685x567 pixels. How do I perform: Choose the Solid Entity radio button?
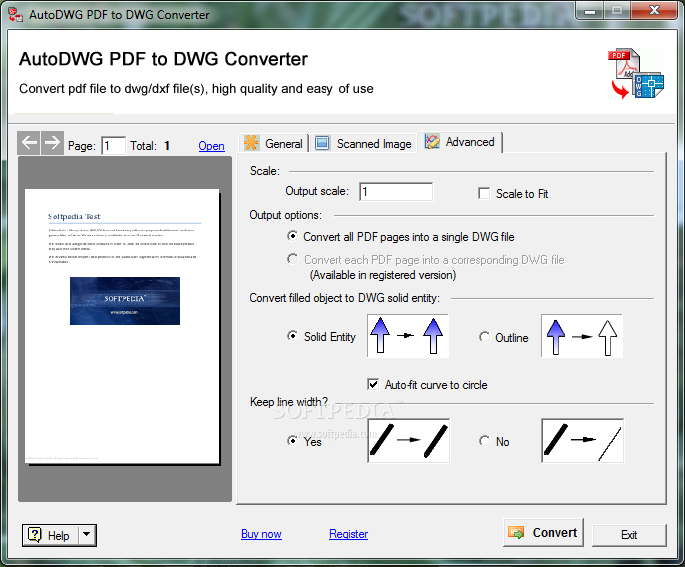click(x=292, y=336)
